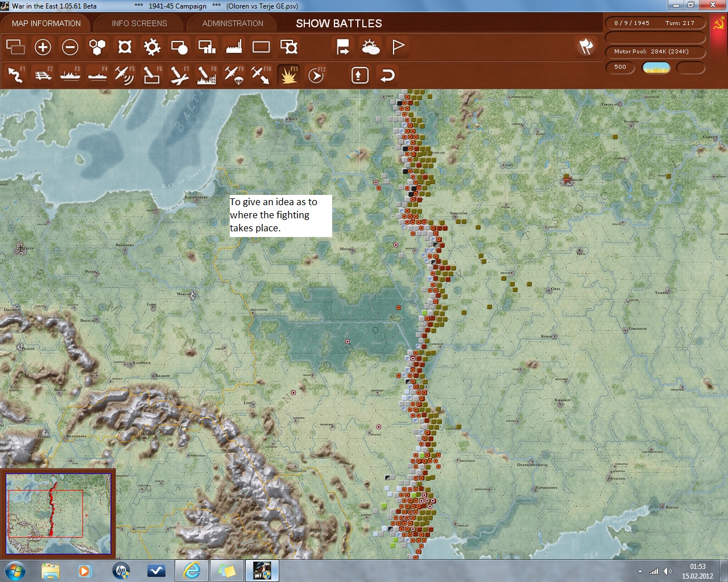Click the 500 value box
The width and height of the screenshot is (728, 582).
621,67
